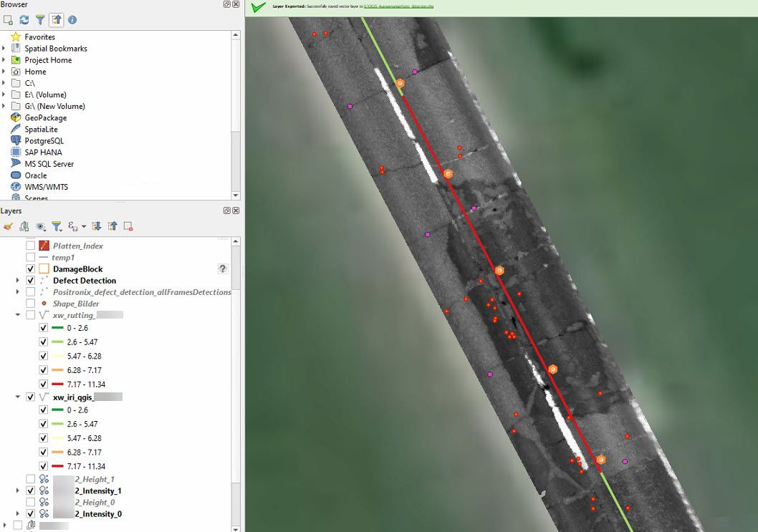The image size is (758, 532).
Task: Enable the Platten_Index layer checkbox
Action: 31,246
